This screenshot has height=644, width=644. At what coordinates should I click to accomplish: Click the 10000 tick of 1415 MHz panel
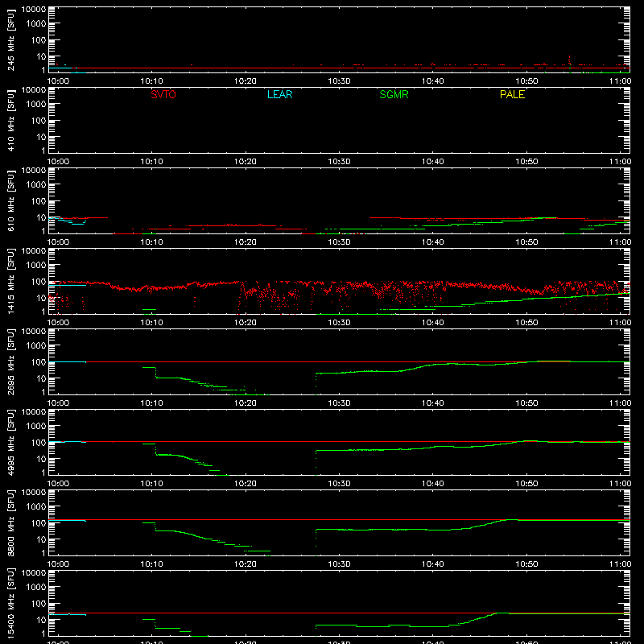coord(34,251)
